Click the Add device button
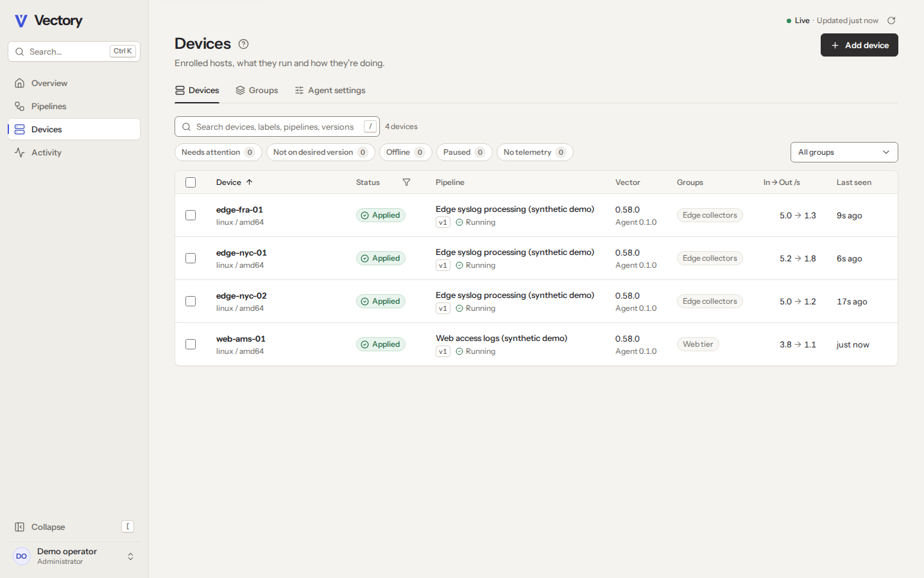The width and height of the screenshot is (924, 578). tap(859, 45)
